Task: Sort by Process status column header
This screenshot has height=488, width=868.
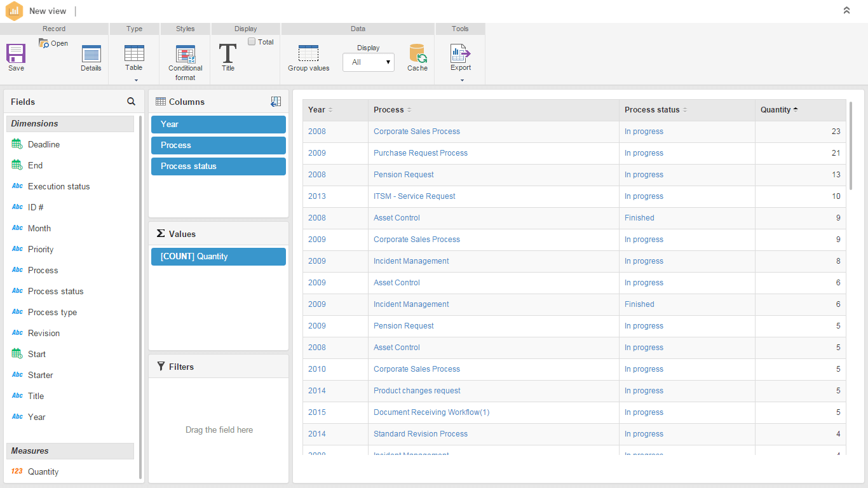Action: tap(687, 110)
